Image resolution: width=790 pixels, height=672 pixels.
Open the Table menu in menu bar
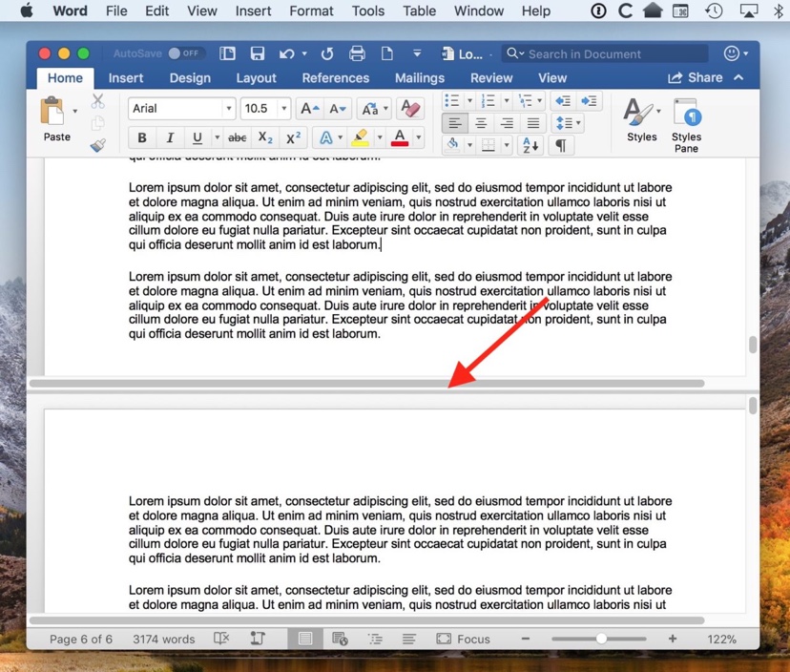click(x=419, y=10)
